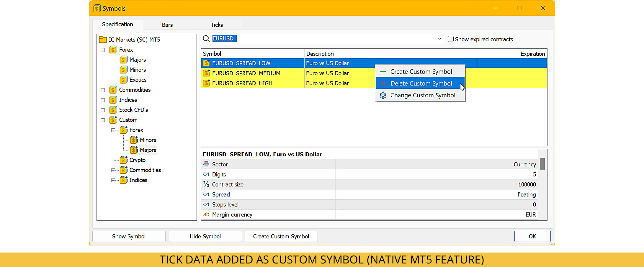Image resolution: width=644 pixels, height=267 pixels.
Task: Enable Show expired contracts checkbox
Action: pos(451,39)
